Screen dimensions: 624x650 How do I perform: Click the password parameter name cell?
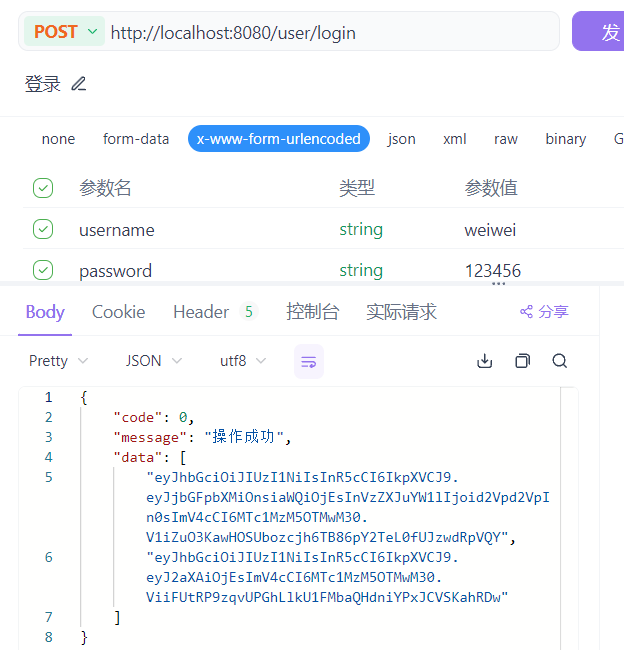(x=116, y=271)
